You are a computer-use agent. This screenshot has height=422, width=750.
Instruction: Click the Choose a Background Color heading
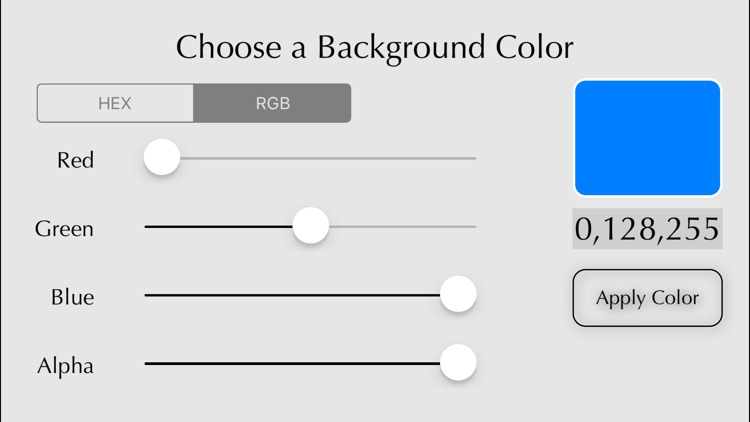(x=375, y=48)
